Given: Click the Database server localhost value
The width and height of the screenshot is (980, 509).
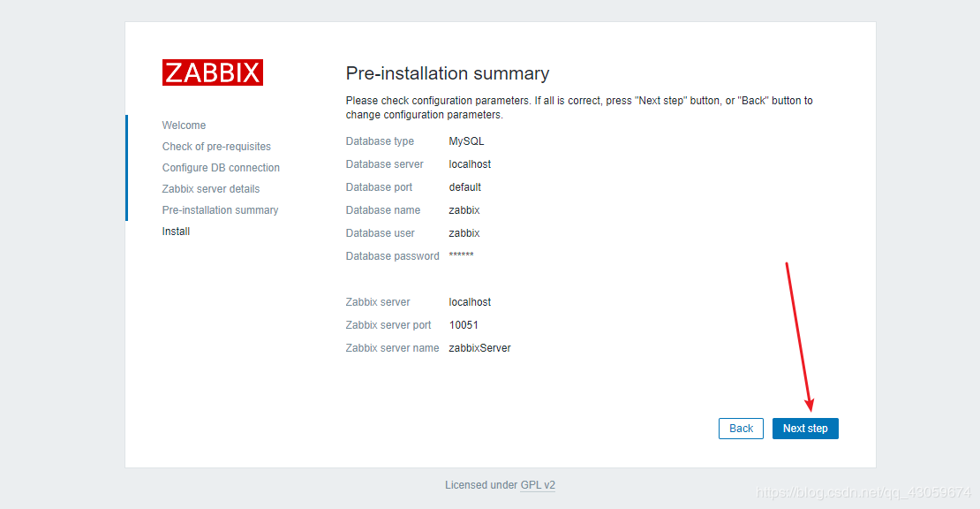Looking at the screenshot, I should (470, 164).
